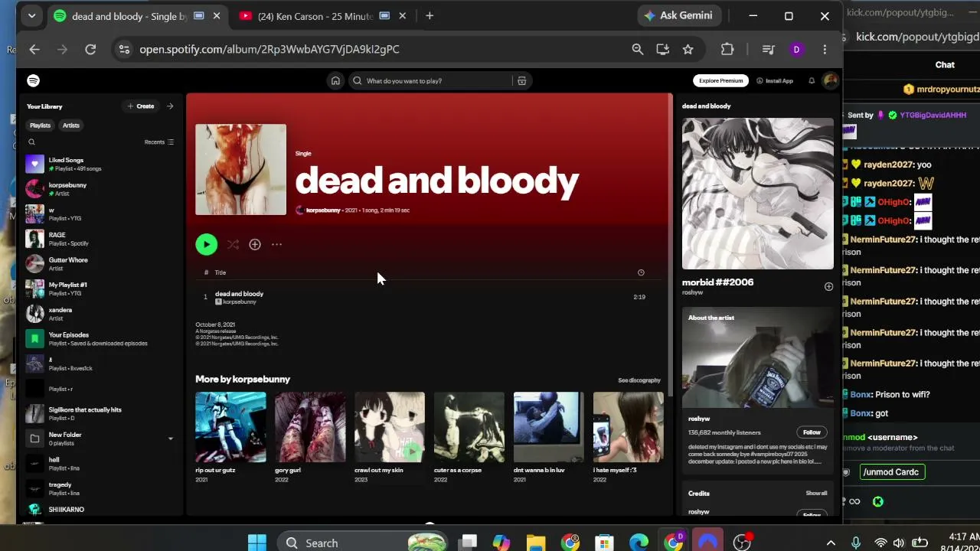980x551 pixels.
Task: Open Chrome media controls icon
Action: [769, 49]
